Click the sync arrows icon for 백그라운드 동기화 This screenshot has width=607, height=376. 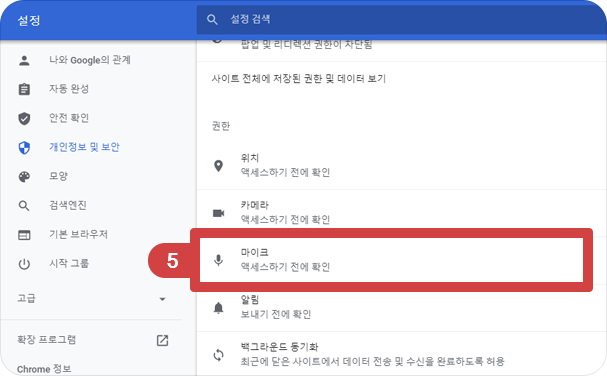coord(218,355)
